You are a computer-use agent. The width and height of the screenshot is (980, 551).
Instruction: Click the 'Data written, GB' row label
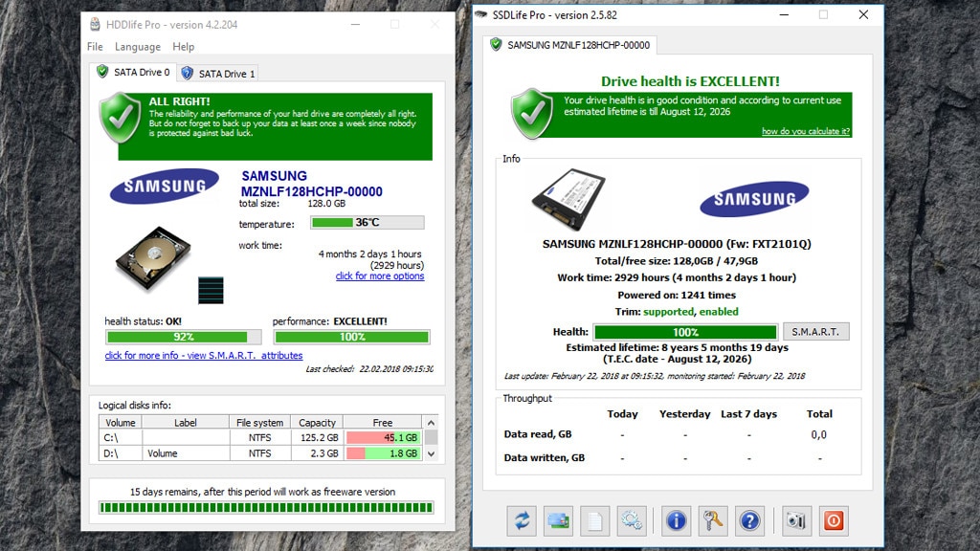545,458
